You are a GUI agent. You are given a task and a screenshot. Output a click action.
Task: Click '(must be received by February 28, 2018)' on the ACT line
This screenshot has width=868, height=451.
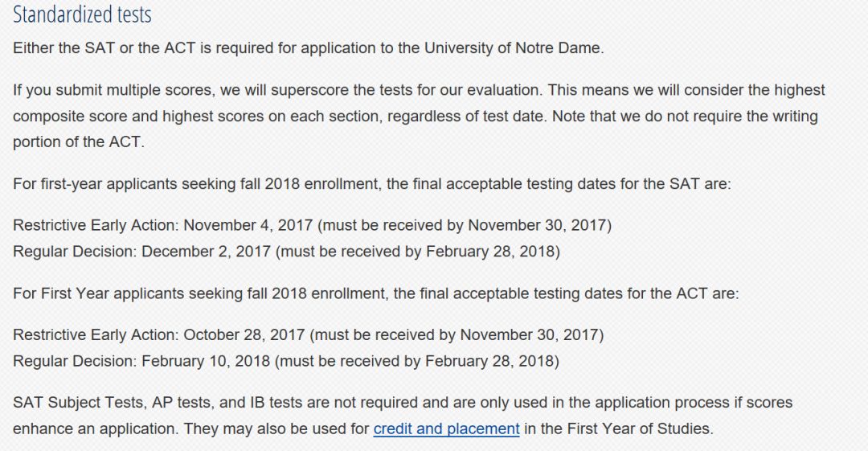[x=417, y=361]
